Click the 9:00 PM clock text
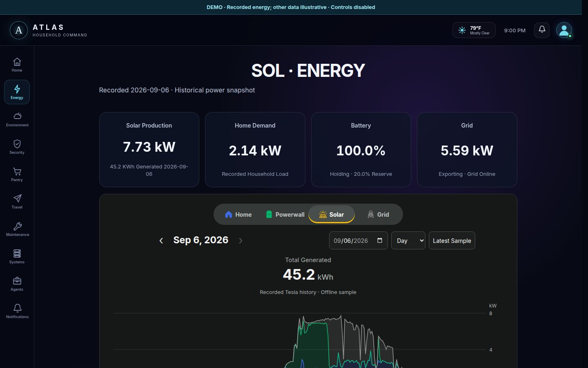Image resolution: width=588 pixels, height=368 pixels. 515,30
